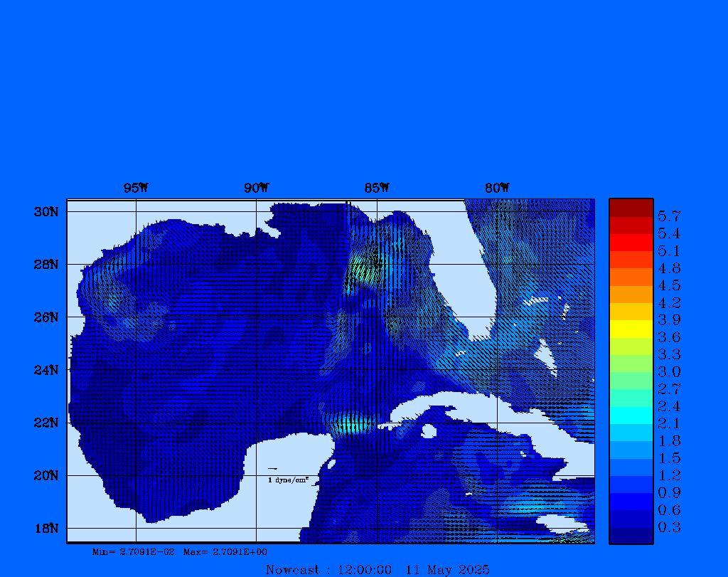
Task: Click the colorbar label 2.1
Action: (x=669, y=423)
